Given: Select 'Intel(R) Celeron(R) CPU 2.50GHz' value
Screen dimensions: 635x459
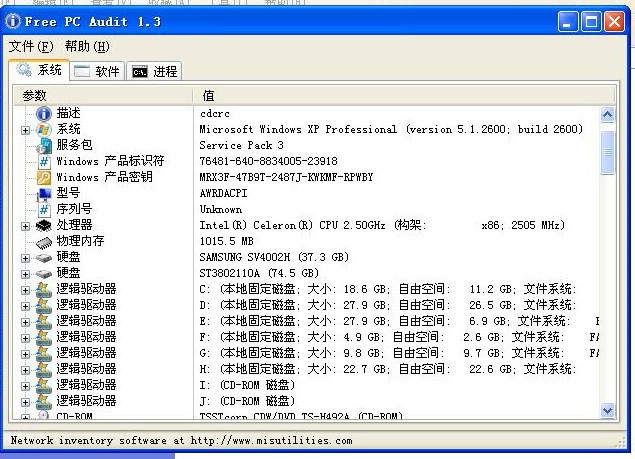Looking at the screenshot, I should (292, 225).
